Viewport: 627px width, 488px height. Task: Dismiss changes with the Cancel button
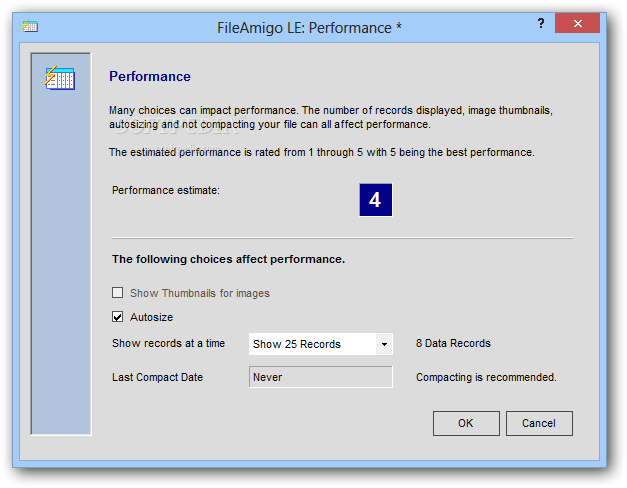tap(539, 423)
